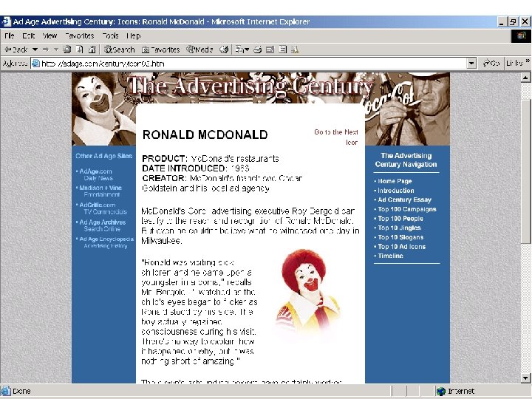Click the Done status page icon
The height and width of the screenshot is (399, 532).
tap(5, 391)
